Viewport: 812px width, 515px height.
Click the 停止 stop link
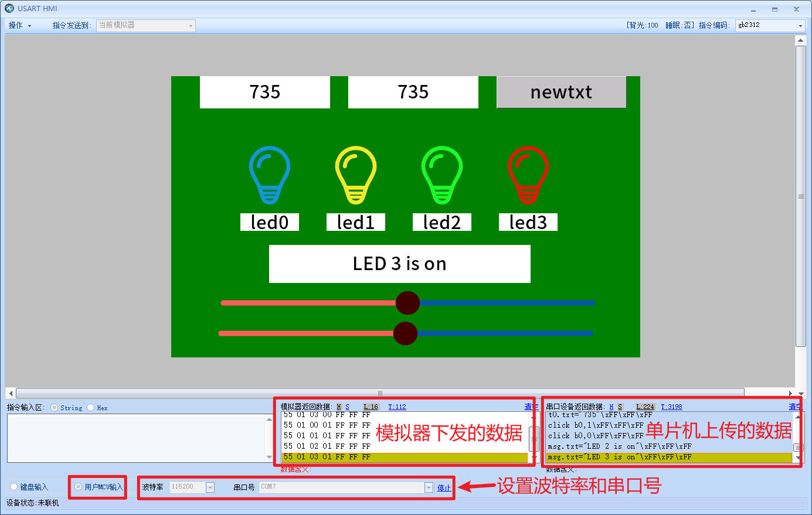click(444, 488)
